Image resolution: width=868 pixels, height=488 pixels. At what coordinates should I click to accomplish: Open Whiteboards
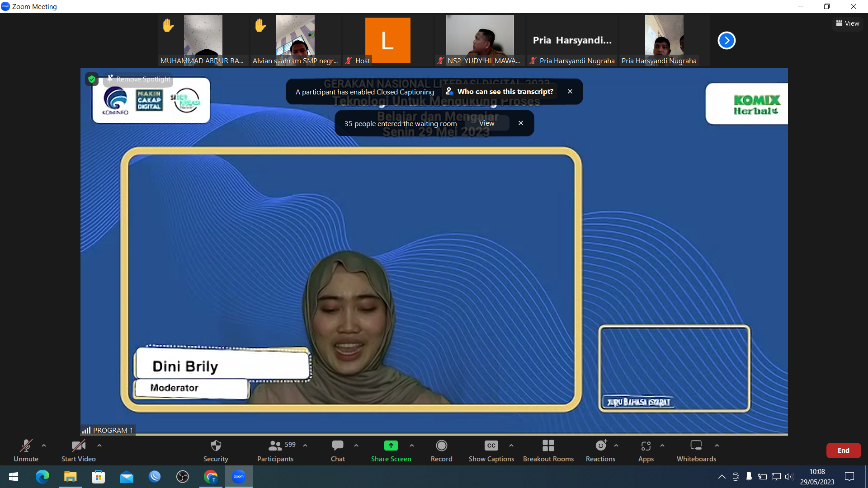[x=696, y=450]
